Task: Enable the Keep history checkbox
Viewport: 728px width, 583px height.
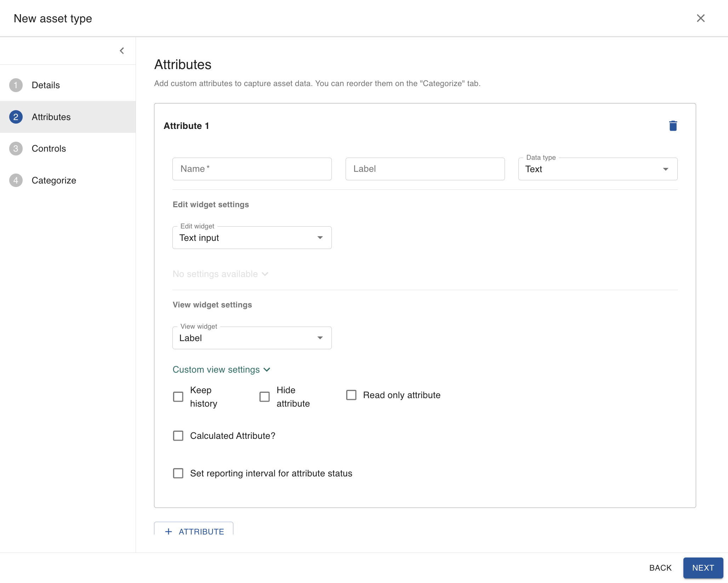Action: coord(178,397)
